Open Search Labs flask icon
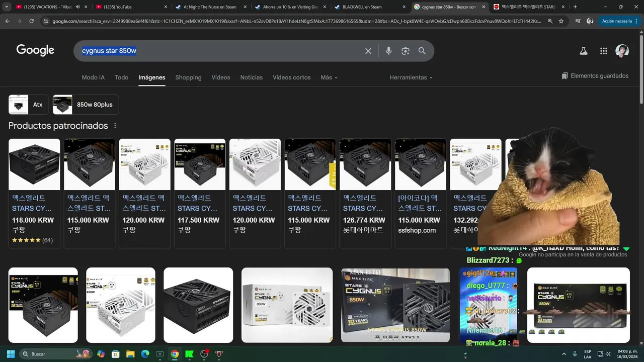 [x=584, y=51]
